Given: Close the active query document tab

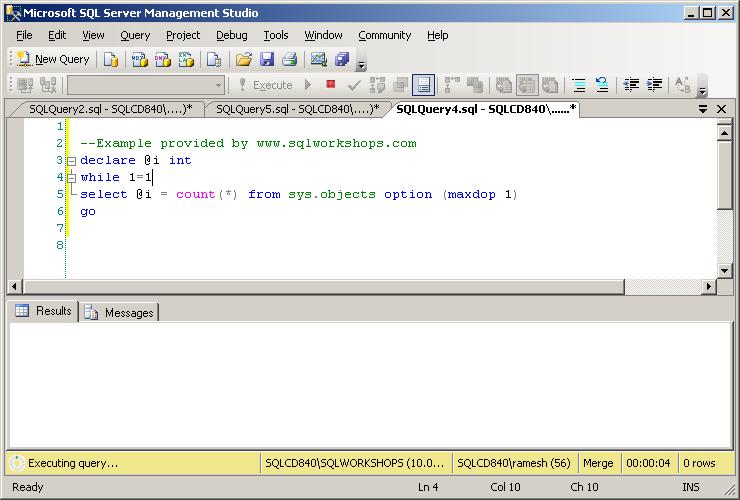Looking at the screenshot, I should click(x=721, y=109).
